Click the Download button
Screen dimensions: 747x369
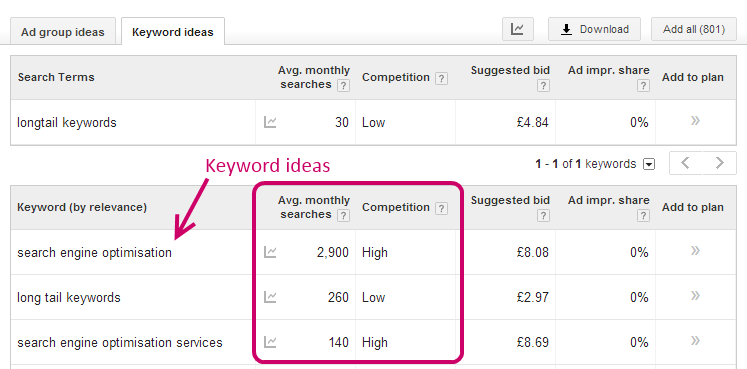click(594, 30)
